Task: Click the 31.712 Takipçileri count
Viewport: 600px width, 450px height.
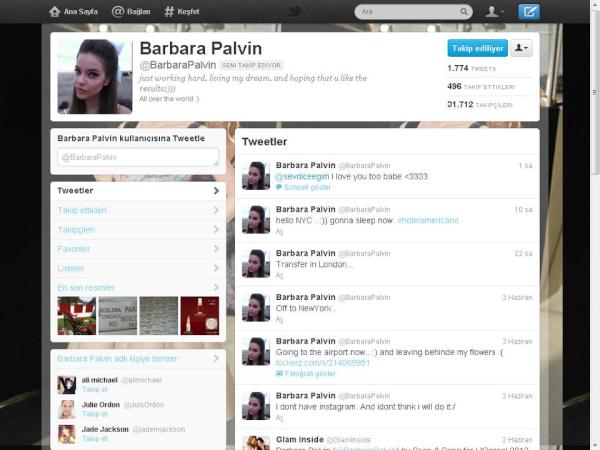Action: 480,104
